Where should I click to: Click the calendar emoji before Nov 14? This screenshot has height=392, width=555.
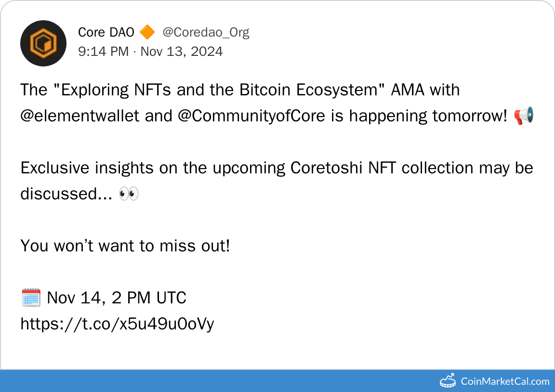[x=31, y=298]
